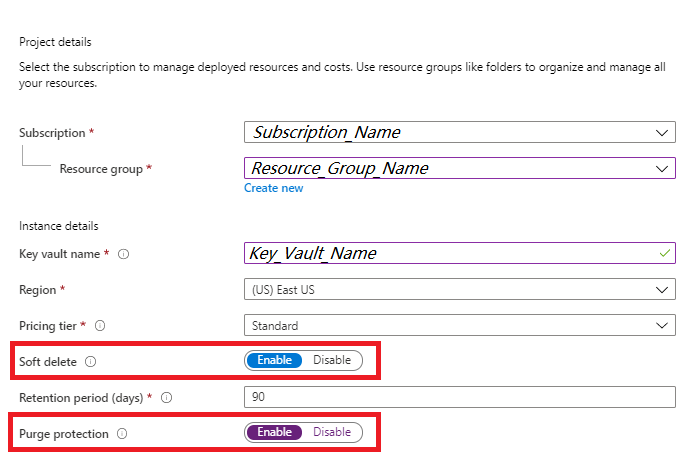Image resolution: width=695 pixels, height=471 pixels.
Task: Click the Subscription chevron arrow
Action: click(661, 133)
